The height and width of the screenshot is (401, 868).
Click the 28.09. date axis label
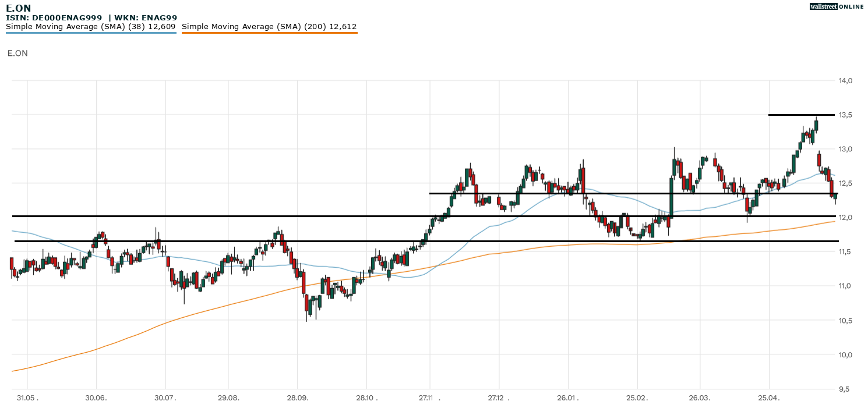tap(297, 398)
